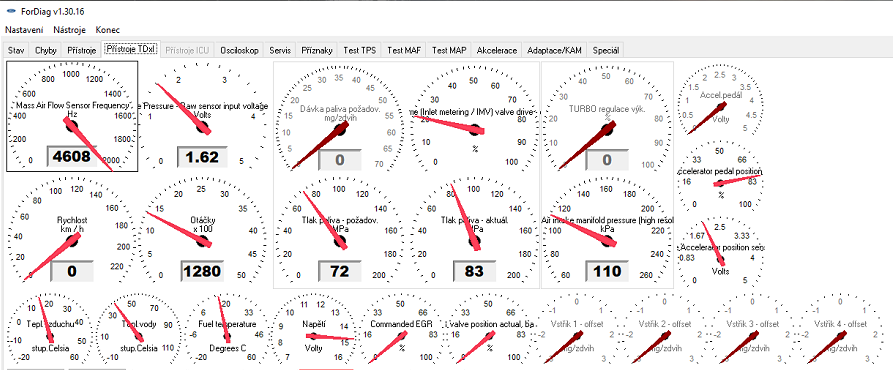Click the Konec menu item

pyautogui.click(x=108, y=30)
